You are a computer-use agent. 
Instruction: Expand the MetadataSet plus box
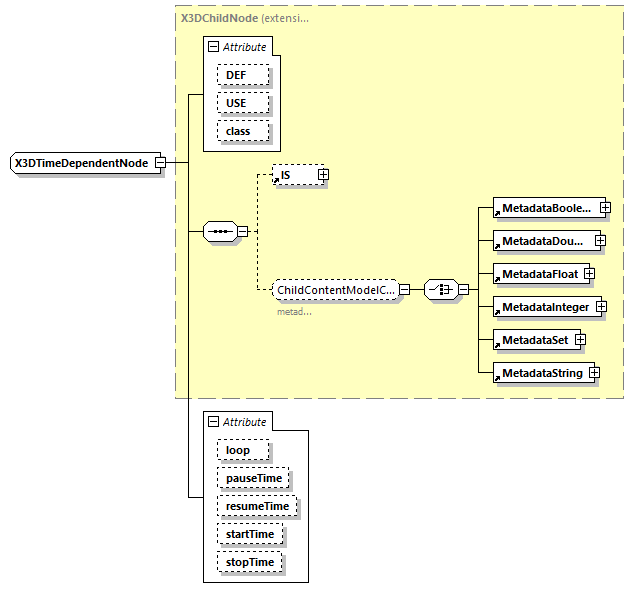tap(580, 340)
